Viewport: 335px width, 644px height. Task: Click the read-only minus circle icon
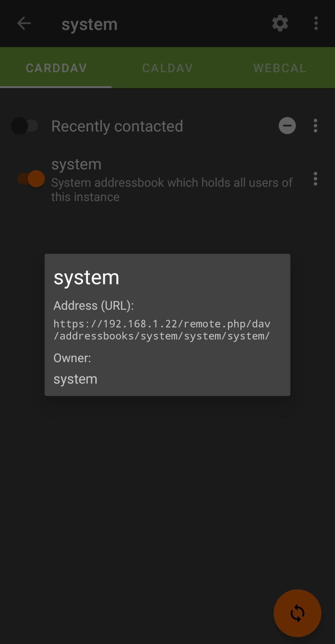point(287,126)
